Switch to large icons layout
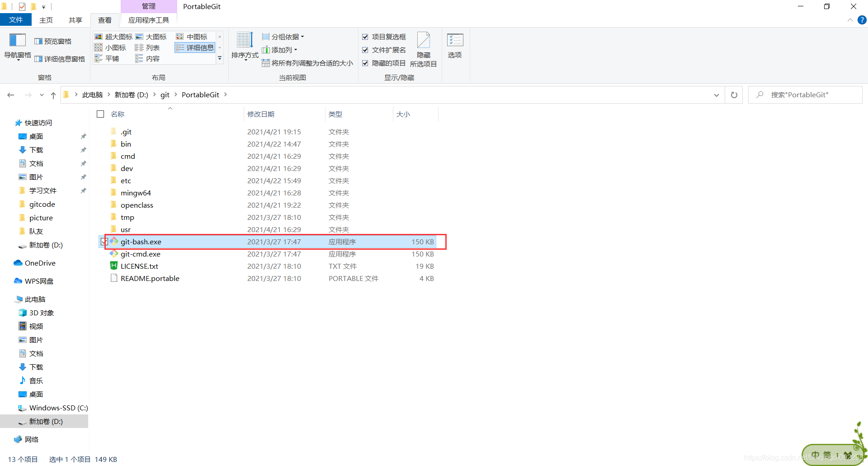The height and width of the screenshot is (466, 868). coord(151,37)
